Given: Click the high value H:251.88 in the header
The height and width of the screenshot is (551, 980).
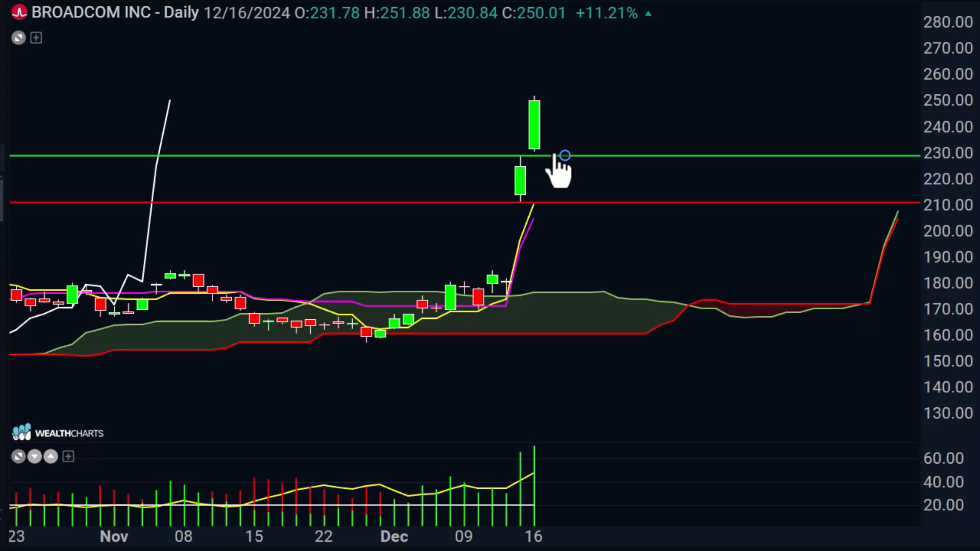Looking at the screenshot, I should pos(397,13).
